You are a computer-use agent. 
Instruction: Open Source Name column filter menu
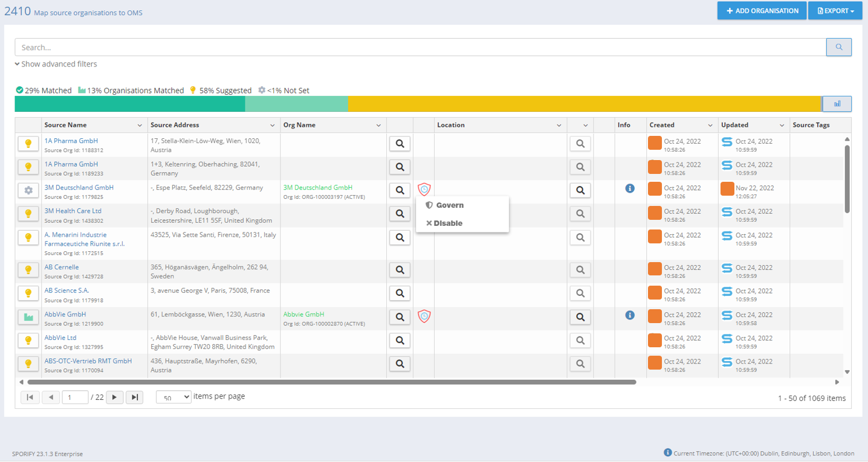pyautogui.click(x=140, y=126)
